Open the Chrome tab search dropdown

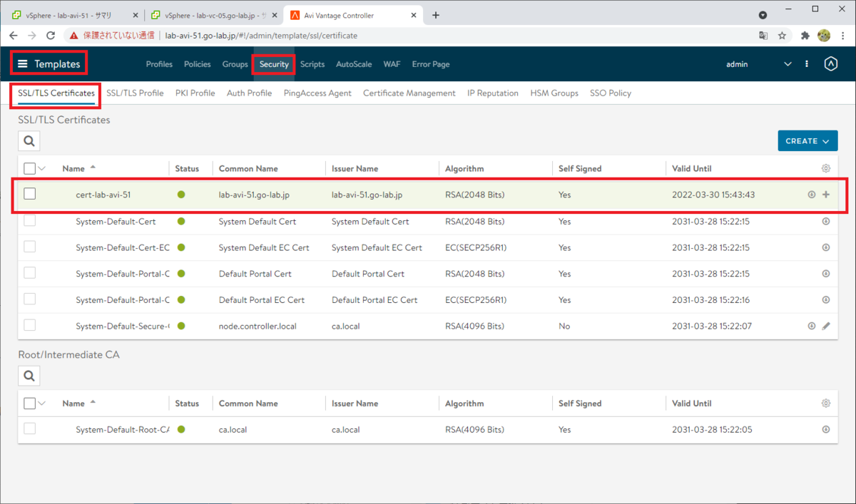(763, 15)
